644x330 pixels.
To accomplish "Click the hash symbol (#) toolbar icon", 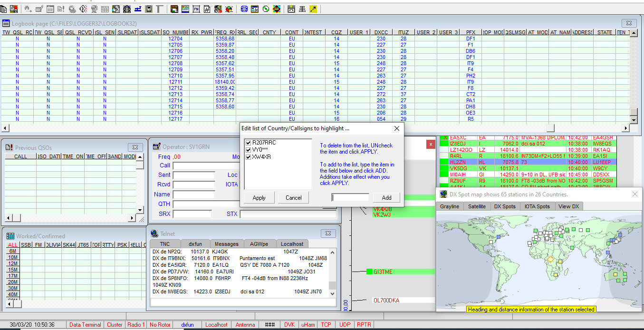I will pos(207,9).
